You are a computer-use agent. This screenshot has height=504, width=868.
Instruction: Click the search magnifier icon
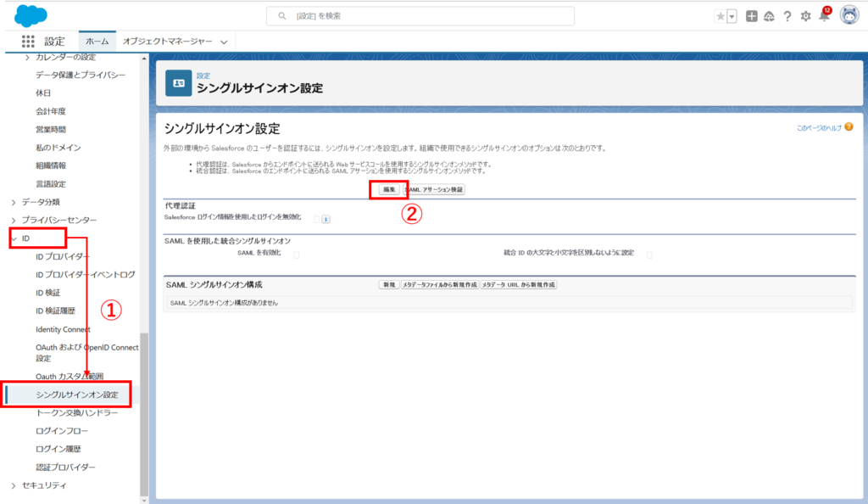[282, 16]
